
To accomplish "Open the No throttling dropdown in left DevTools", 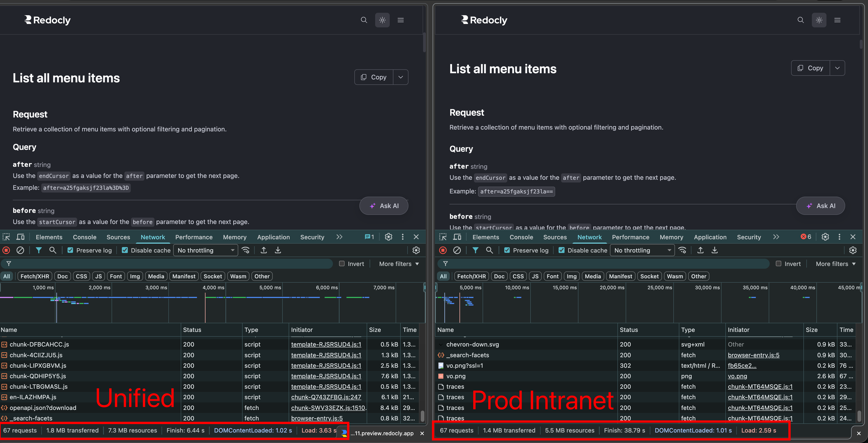I will click(x=206, y=250).
